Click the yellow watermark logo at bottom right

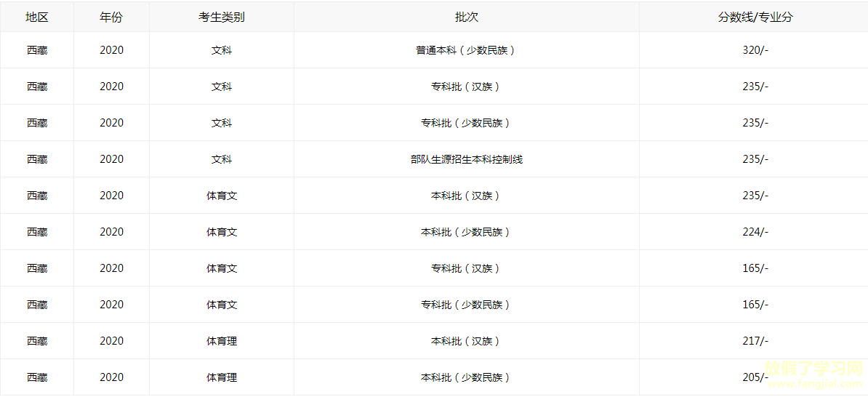tap(813, 373)
